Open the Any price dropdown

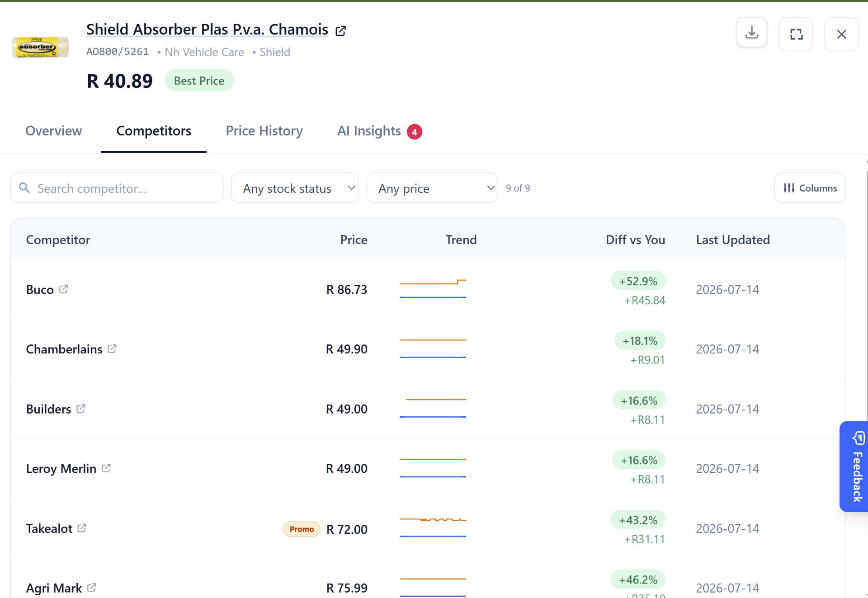432,188
